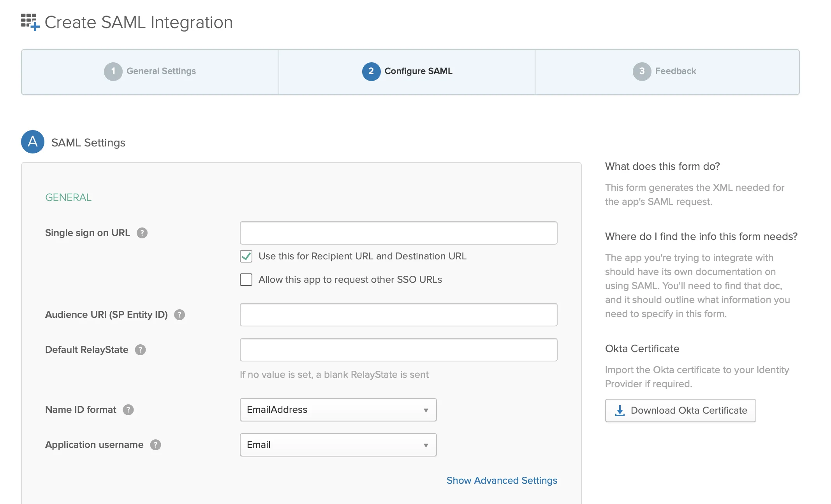Uncheck Use this for Recipient URL checkbox
Image resolution: width=831 pixels, height=504 pixels.
246,256
